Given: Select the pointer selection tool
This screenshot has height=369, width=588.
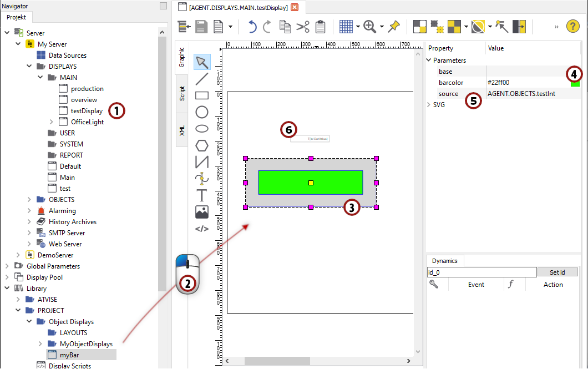Looking at the screenshot, I should tap(201, 62).
